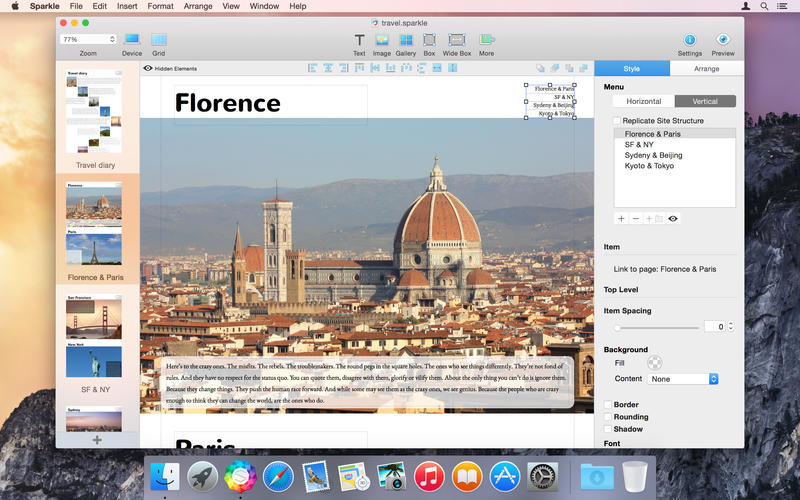Add a new page with plus button
Screen dimensions: 800x500
pyautogui.click(x=97, y=439)
